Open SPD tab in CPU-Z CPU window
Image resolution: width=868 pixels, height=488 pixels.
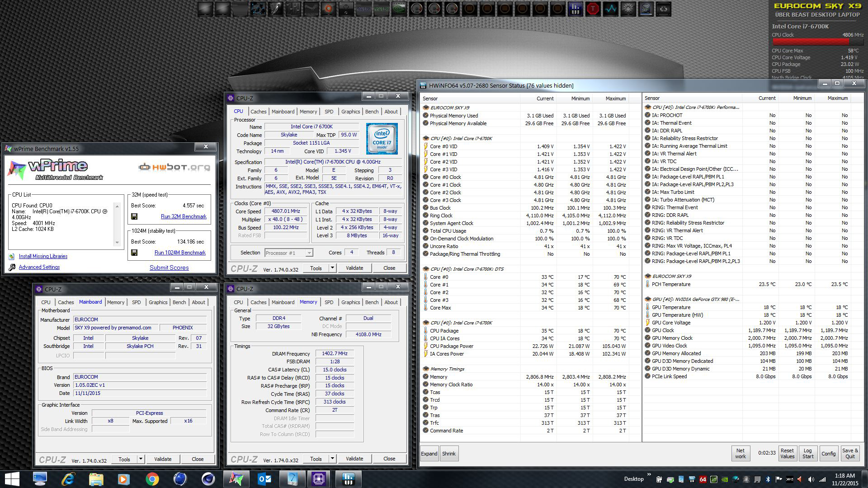tap(329, 112)
